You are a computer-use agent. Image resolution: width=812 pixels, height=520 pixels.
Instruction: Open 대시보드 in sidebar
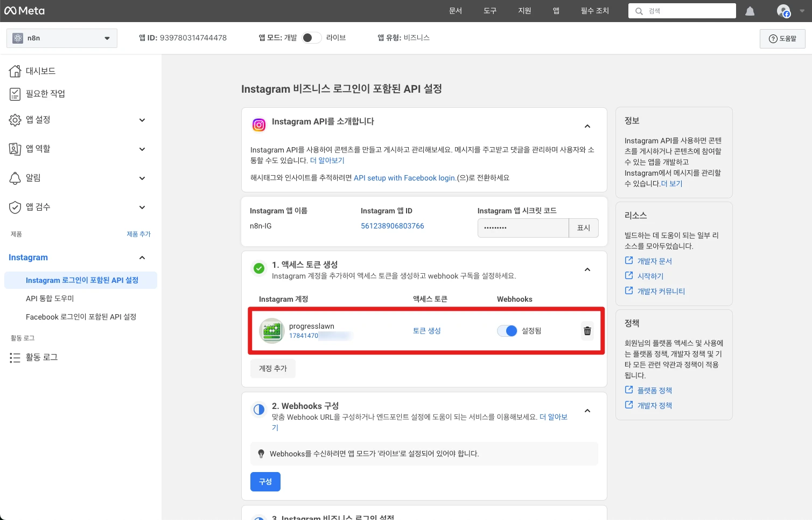40,71
